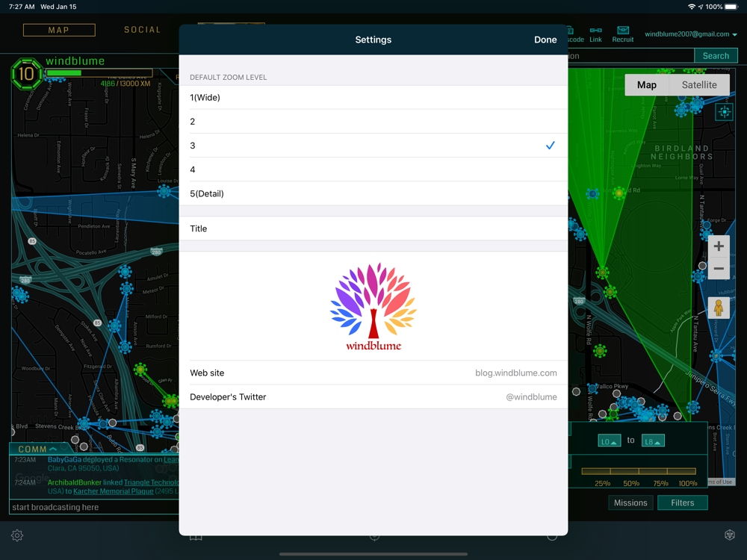Switch the map view to Satellite
The height and width of the screenshot is (560, 747).
pyautogui.click(x=699, y=85)
